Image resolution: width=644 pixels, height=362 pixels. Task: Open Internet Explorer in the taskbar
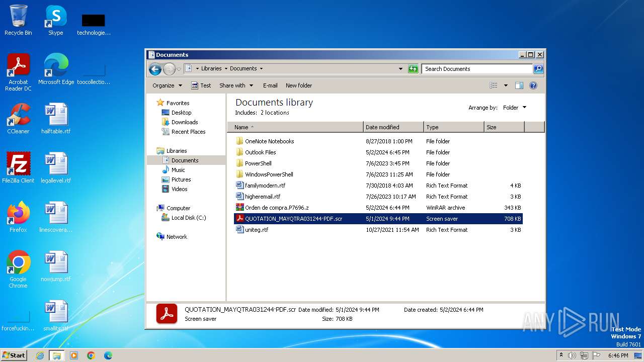coord(40,355)
